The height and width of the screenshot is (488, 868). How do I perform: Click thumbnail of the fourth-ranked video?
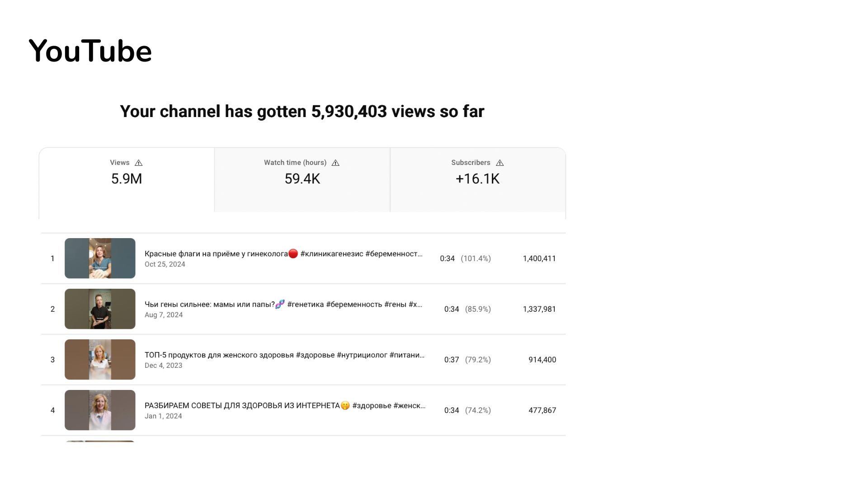(x=100, y=410)
